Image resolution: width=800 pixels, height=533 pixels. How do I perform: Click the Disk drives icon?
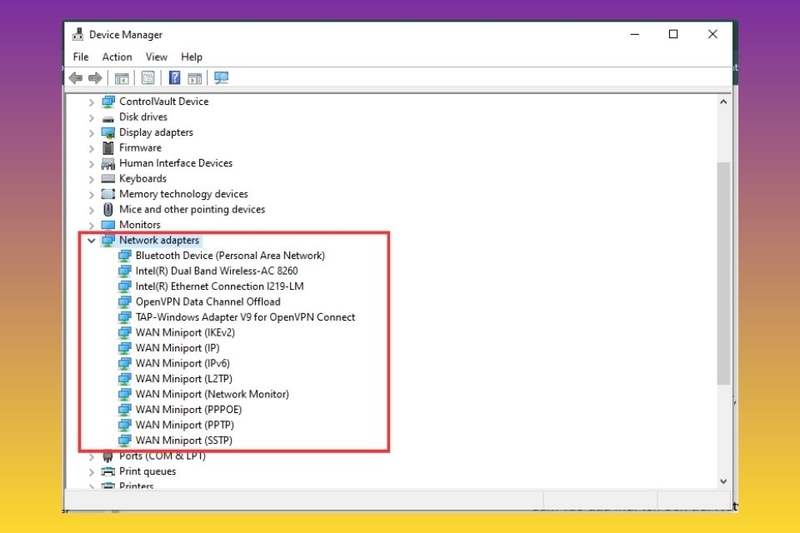point(108,118)
